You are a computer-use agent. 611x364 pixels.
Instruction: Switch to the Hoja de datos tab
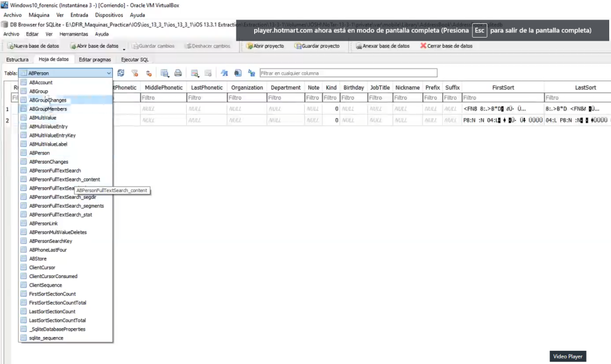pyautogui.click(x=54, y=59)
